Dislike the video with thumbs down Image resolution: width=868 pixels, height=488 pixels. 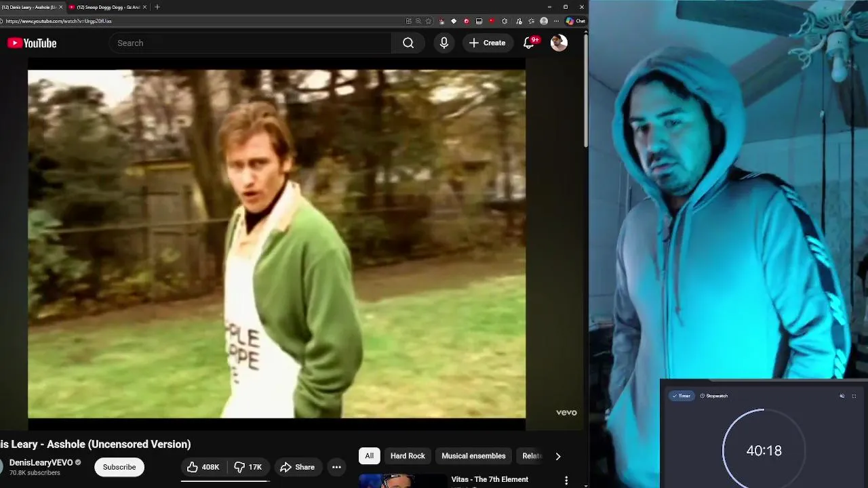(248, 467)
